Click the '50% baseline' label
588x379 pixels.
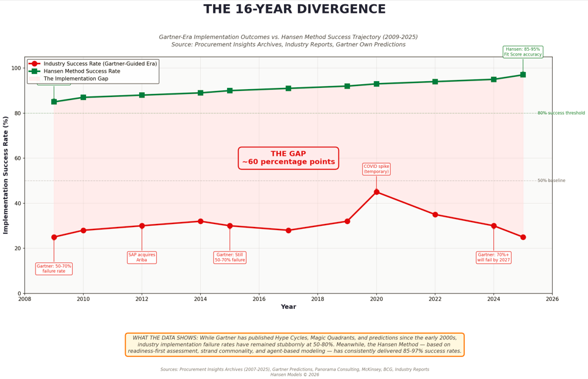pos(551,181)
